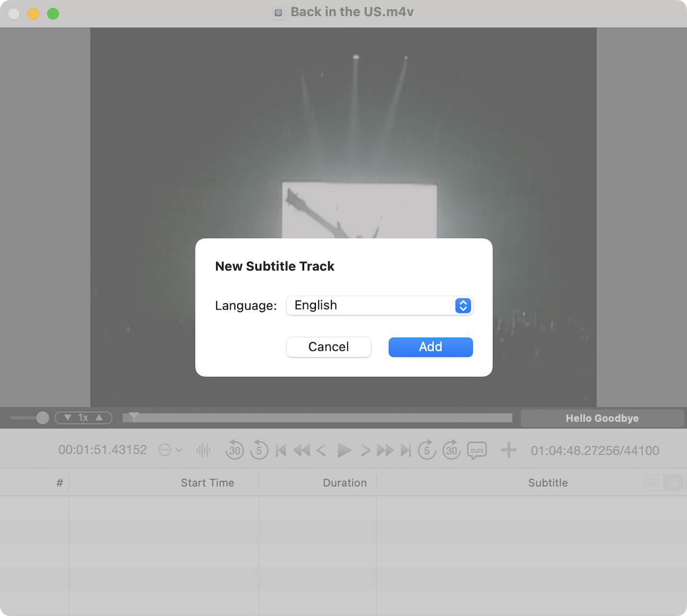Viewport: 687px width, 616px height.
Task: Skip forward 30 seconds
Action: [451, 450]
